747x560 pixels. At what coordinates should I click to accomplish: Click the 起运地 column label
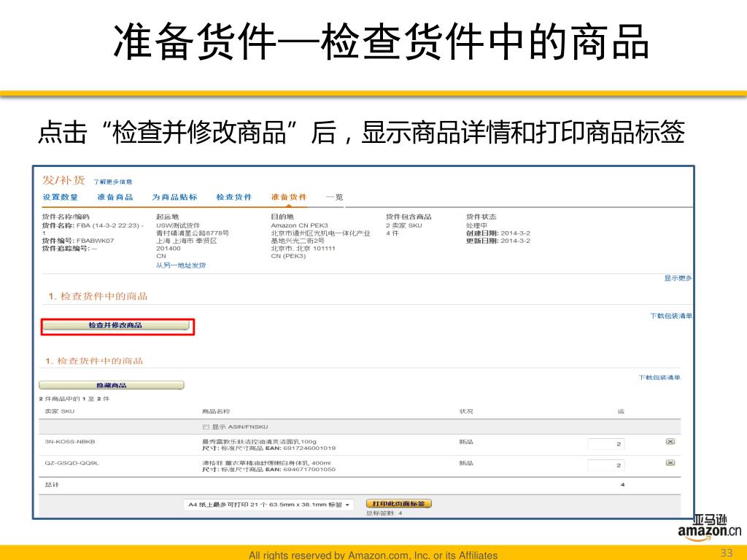pyautogui.click(x=167, y=217)
